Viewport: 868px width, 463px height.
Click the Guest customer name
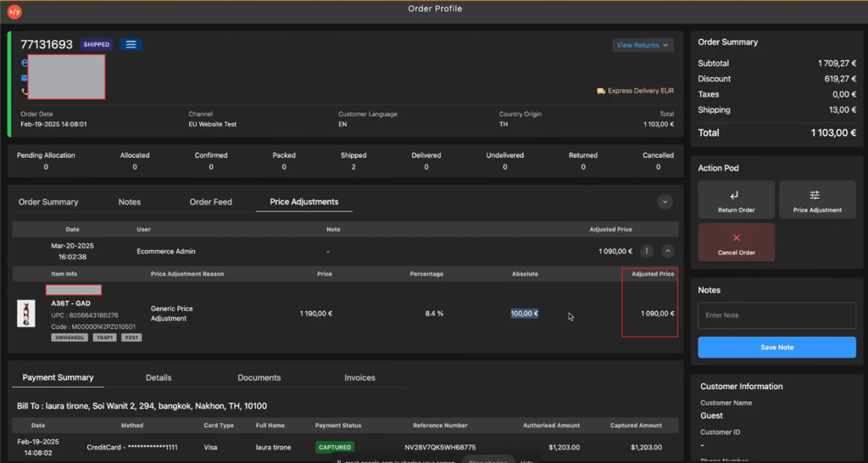711,416
